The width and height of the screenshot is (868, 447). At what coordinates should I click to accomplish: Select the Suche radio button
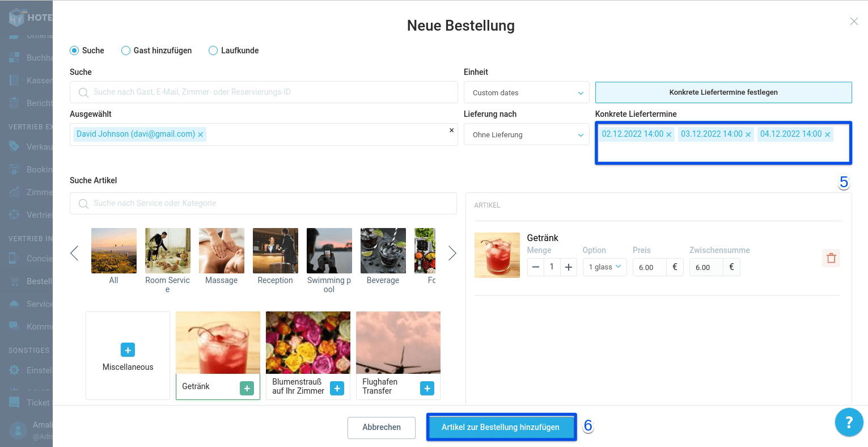tap(74, 50)
